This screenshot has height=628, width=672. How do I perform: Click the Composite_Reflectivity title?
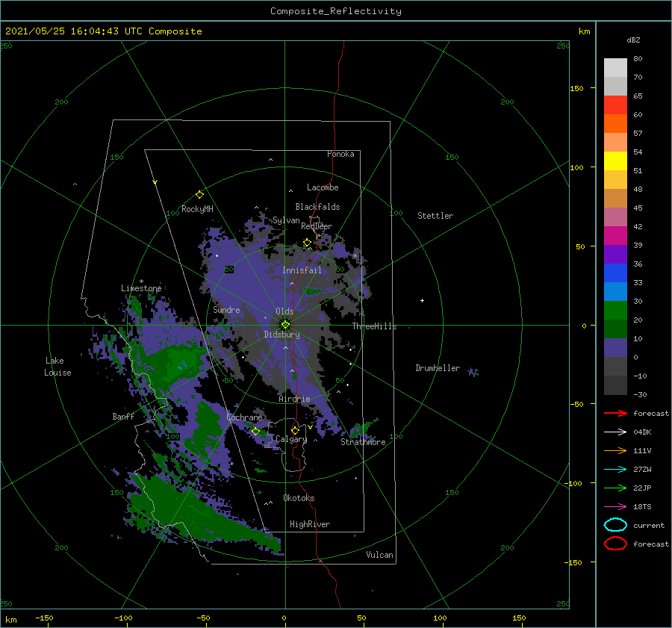click(x=336, y=11)
